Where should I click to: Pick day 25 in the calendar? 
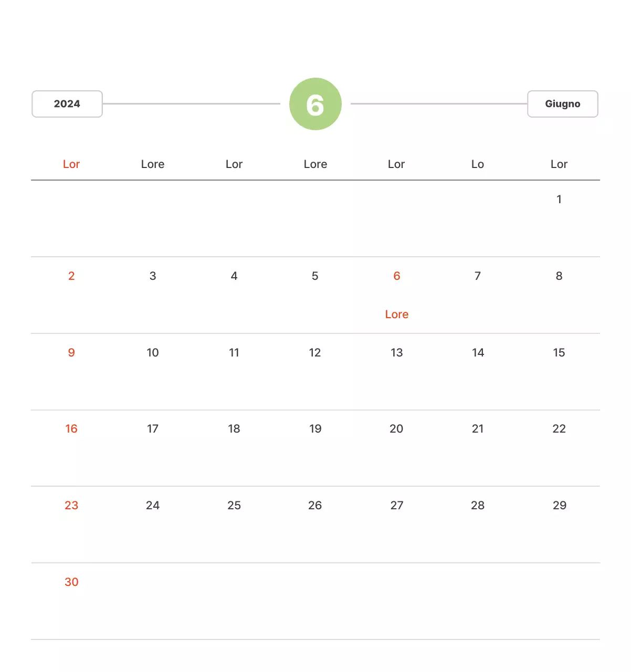(x=234, y=506)
